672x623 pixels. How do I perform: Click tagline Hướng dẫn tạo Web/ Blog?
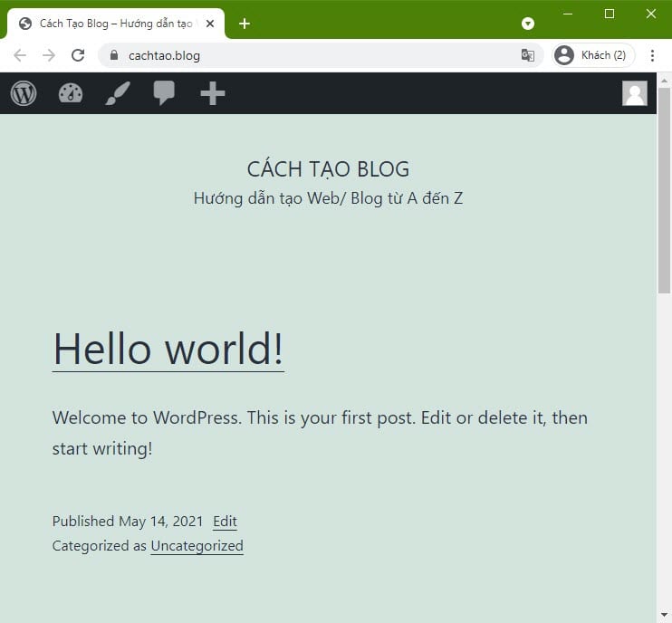tap(328, 198)
